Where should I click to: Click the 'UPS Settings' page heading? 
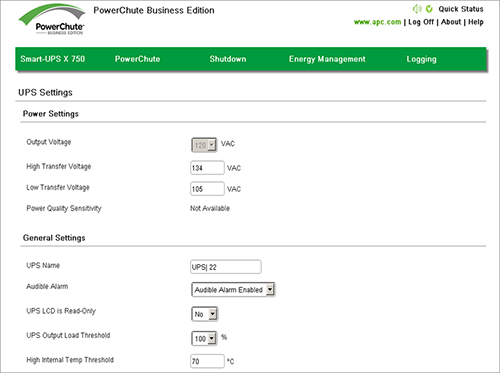tap(45, 92)
